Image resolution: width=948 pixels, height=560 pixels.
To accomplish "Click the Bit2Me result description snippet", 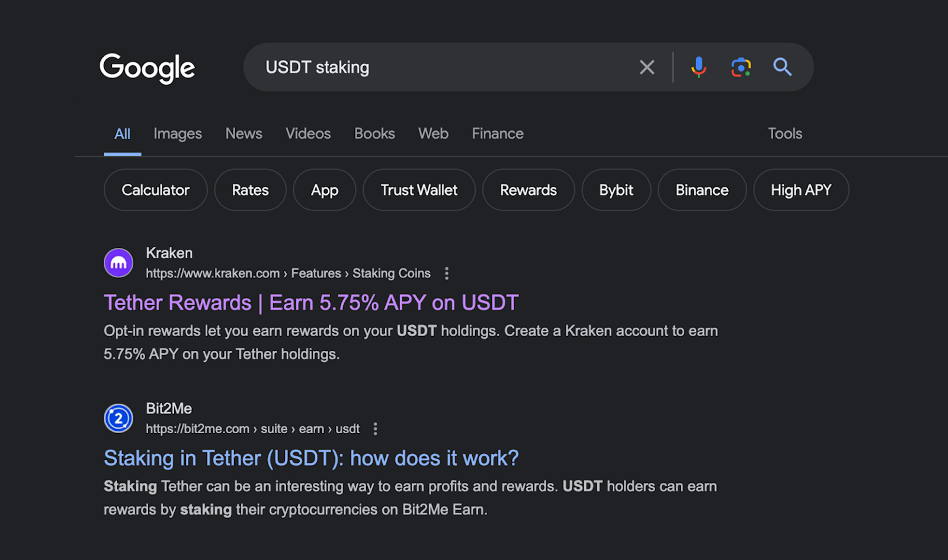I will coord(410,498).
